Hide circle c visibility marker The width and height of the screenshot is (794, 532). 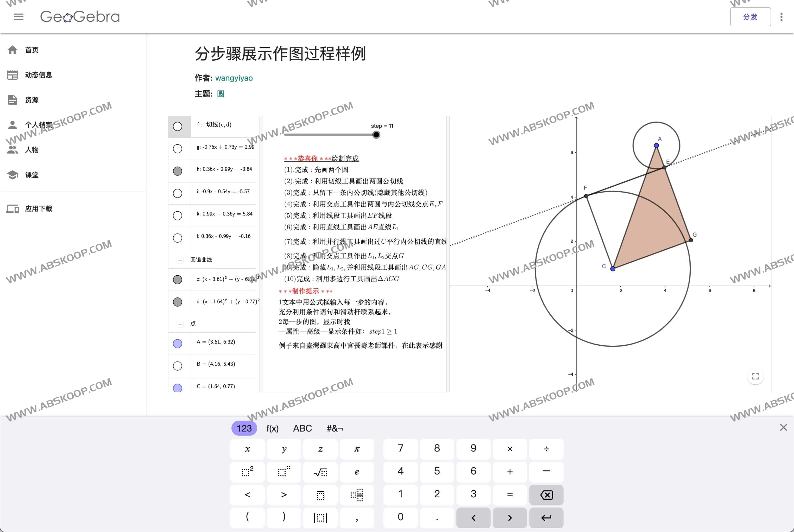click(178, 280)
